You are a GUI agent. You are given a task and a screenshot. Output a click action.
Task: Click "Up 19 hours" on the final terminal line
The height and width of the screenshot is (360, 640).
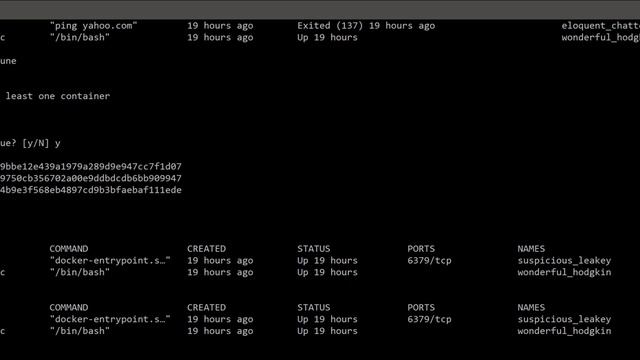tap(327, 331)
